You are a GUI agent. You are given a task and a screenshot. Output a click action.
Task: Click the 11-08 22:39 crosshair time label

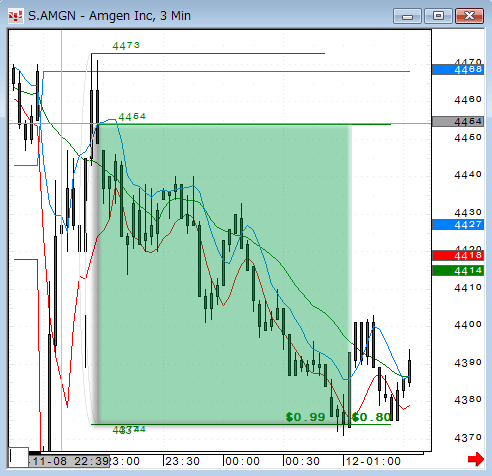click(x=69, y=461)
